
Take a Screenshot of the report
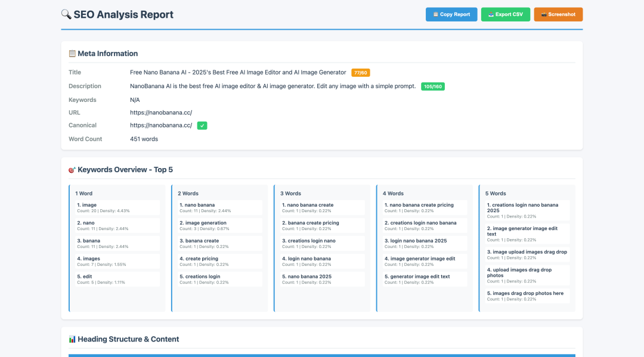[x=558, y=14]
